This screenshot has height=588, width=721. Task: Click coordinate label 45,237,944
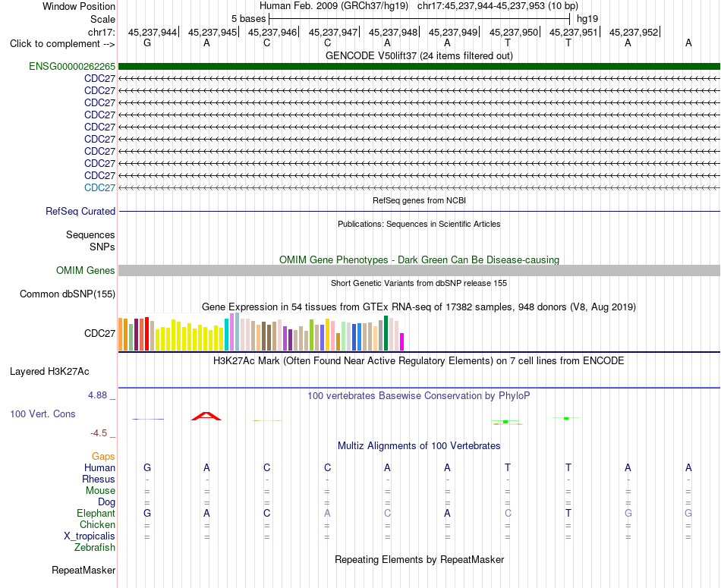pos(153,32)
